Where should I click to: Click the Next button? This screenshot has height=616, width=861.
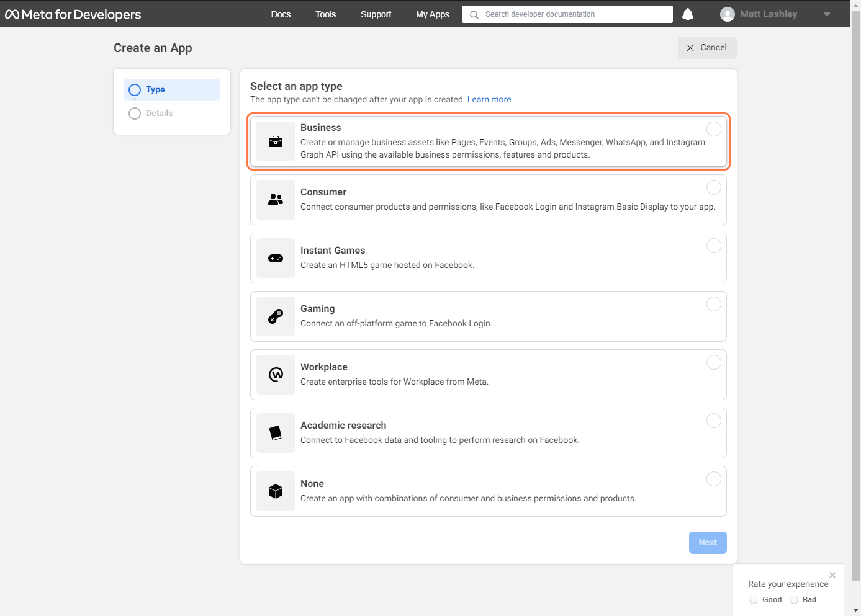tap(708, 543)
